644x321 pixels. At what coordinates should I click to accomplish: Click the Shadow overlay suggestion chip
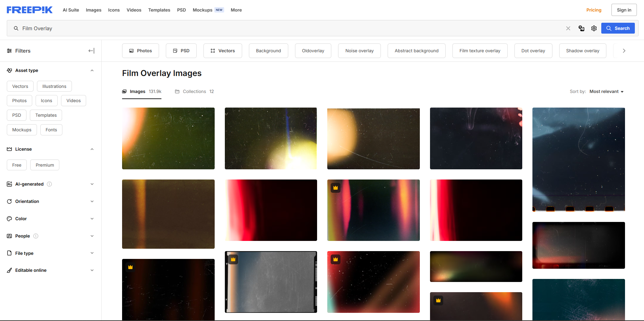tap(583, 51)
